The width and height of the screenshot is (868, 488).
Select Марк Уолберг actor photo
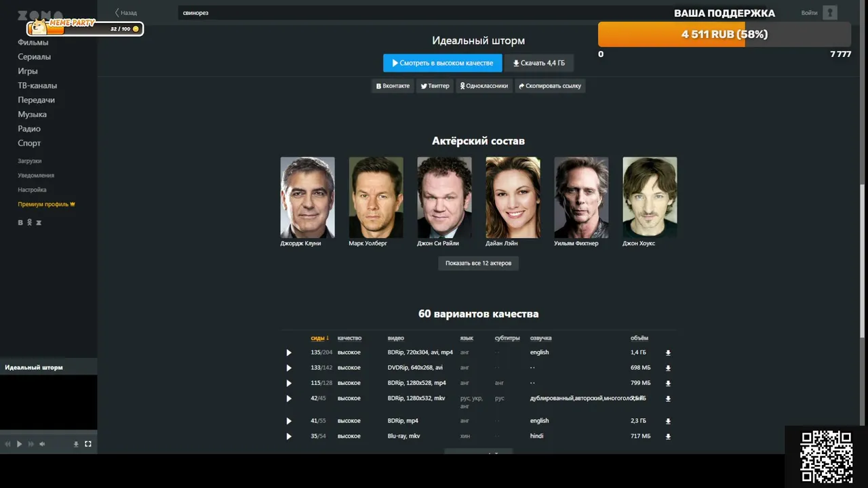376,198
